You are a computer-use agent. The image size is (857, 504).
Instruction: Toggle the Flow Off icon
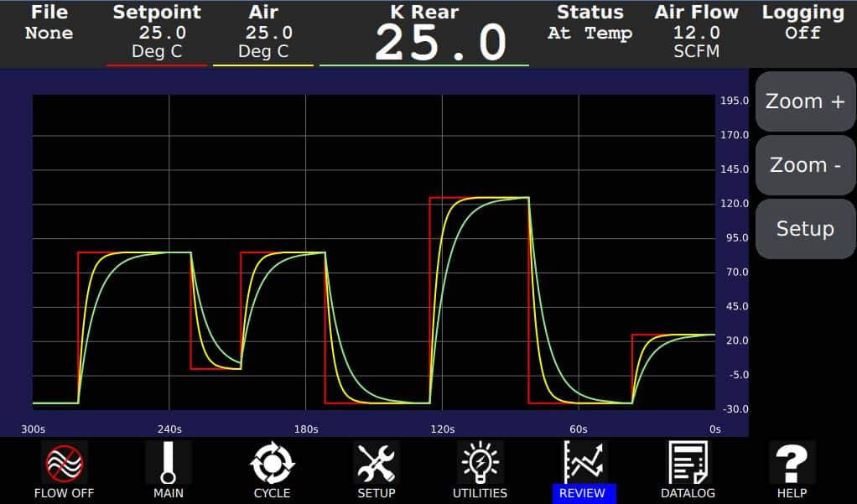(x=64, y=463)
